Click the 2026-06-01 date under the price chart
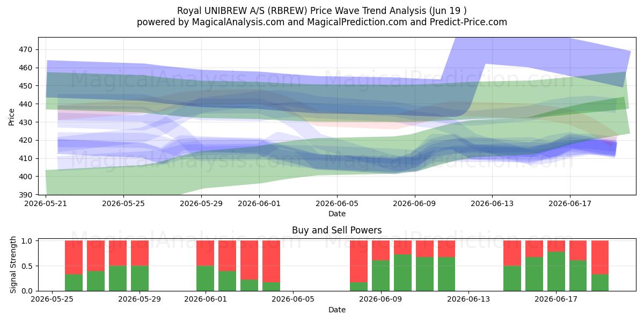Image resolution: width=644 pixels, height=322 pixels. coord(260,203)
